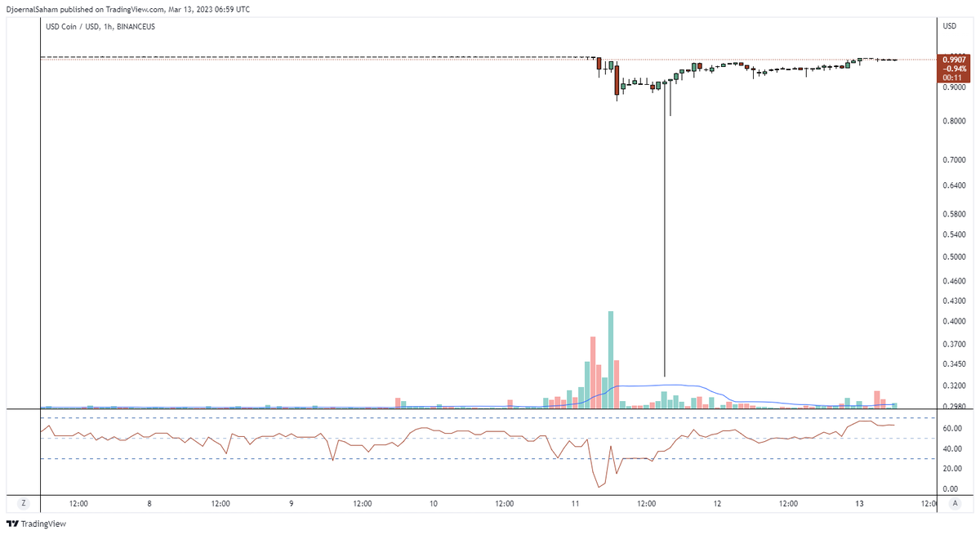Viewport: 980px width, 535px height.
Task: Click the Z timezone button
Action: 24,504
